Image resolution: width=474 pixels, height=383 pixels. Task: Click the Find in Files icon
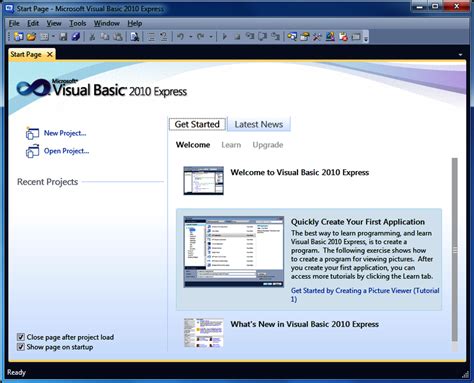coord(134,36)
